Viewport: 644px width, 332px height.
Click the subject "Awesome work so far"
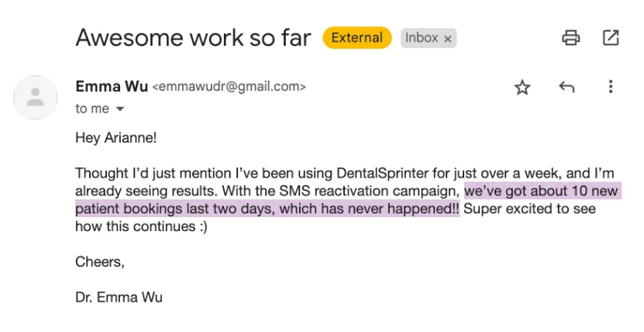pyautogui.click(x=193, y=37)
